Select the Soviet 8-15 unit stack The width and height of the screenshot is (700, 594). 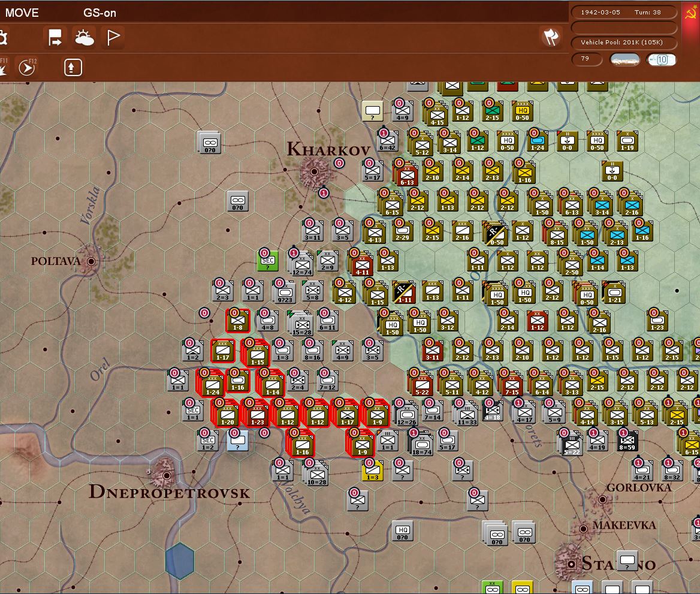556,234
